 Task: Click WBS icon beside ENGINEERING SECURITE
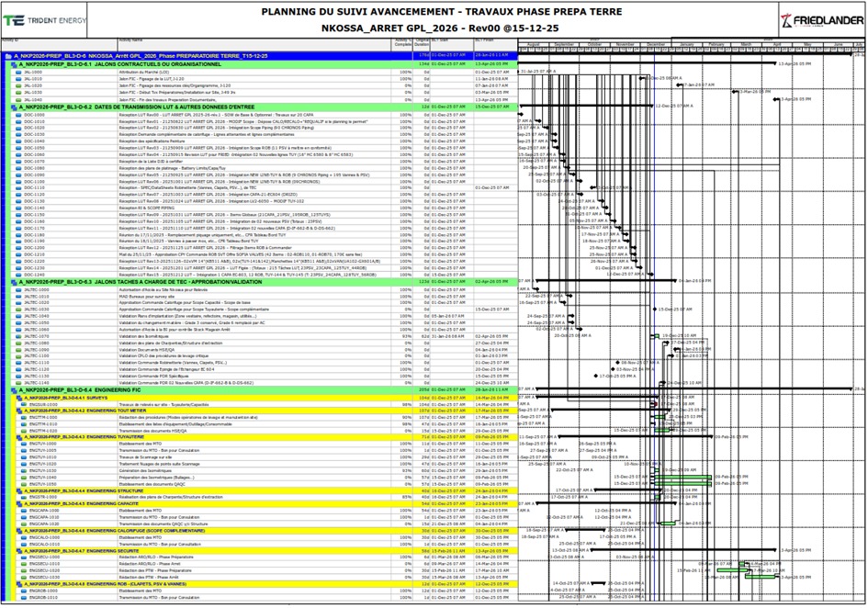pyautogui.click(x=18, y=552)
